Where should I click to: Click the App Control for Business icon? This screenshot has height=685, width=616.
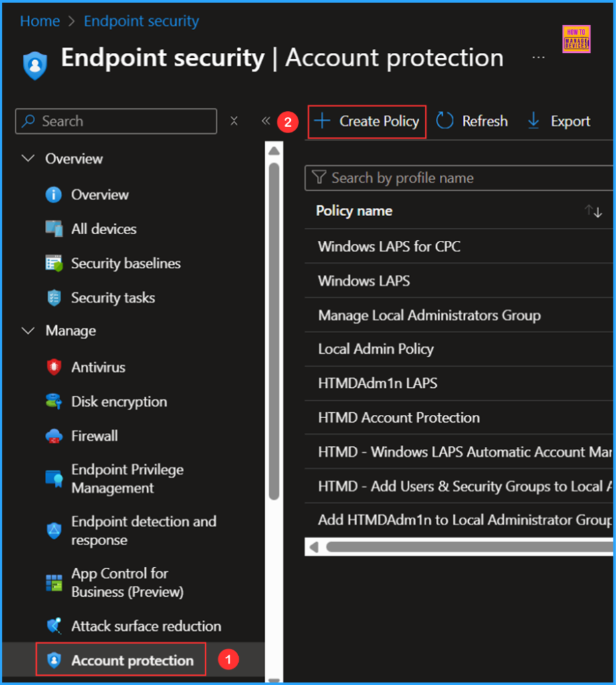click(54, 583)
